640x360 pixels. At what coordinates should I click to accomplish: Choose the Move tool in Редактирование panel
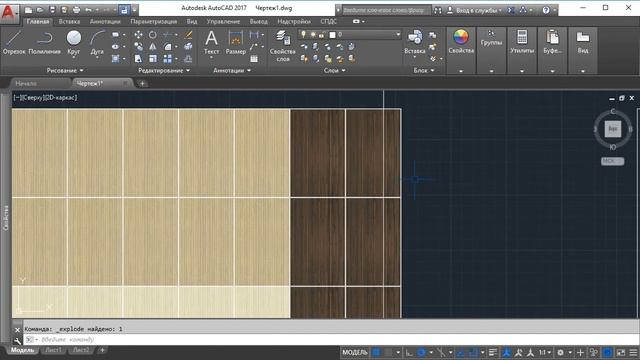(138, 35)
